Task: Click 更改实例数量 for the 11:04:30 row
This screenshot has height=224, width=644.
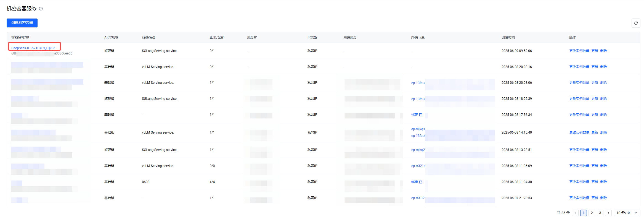Action: (x=579, y=182)
